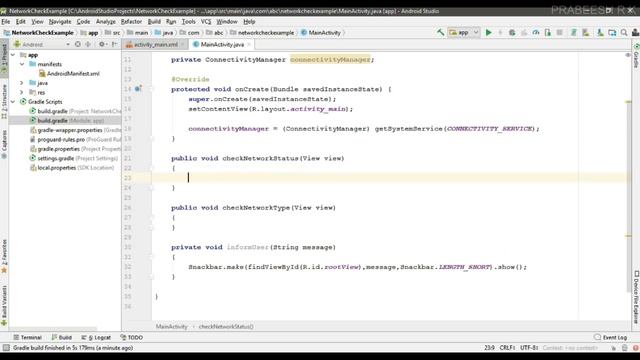Click the UTF-8 encoding status entry
Image resolution: width=640 pixels, height=360 pixels.
pyautogui.click(x=529, y=348)
